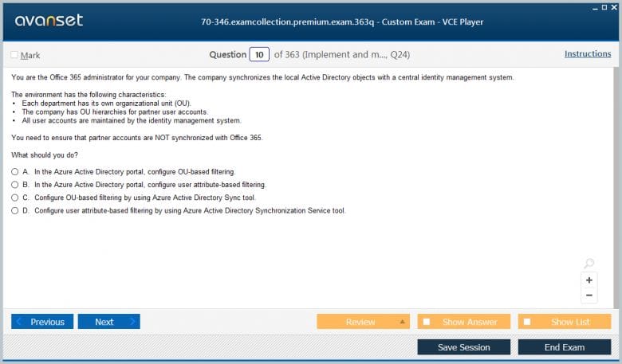The width and height of the screenshot is (622, 364).
Task: Click the bullet 'All user accounts are maintained...'
Action: 132,121
